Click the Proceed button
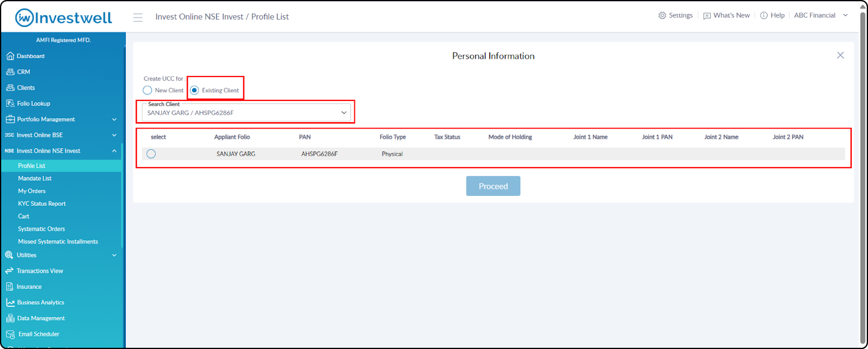868x349 pixels. [493, 186]
